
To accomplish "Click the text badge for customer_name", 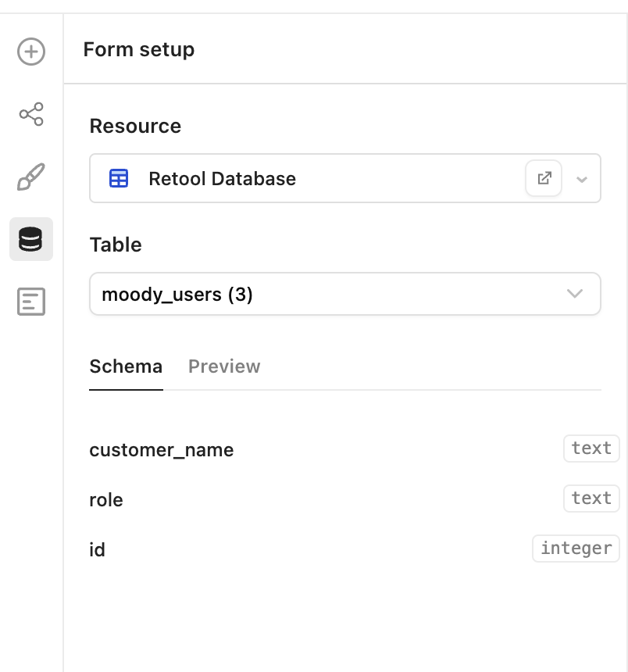I will [591, 449].
